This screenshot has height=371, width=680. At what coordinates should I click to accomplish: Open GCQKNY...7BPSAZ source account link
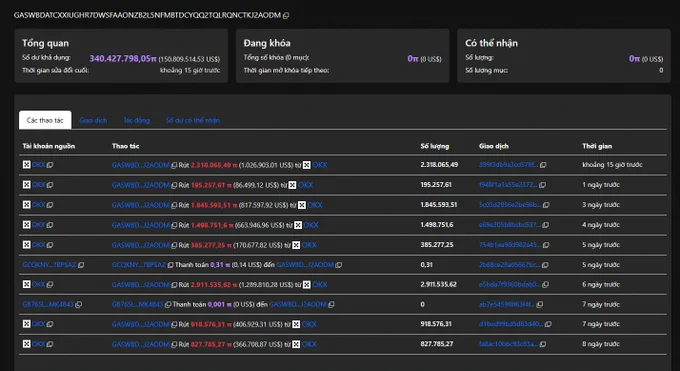(49, 265)
